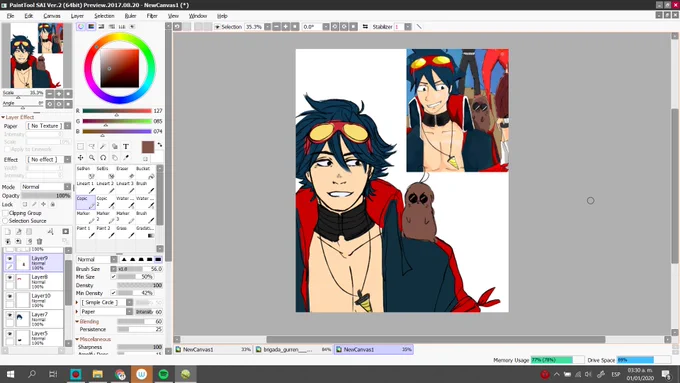Choose the Lineart 1 brush
Viewport: 680px width, 383px height.
(x=85, y=187)
